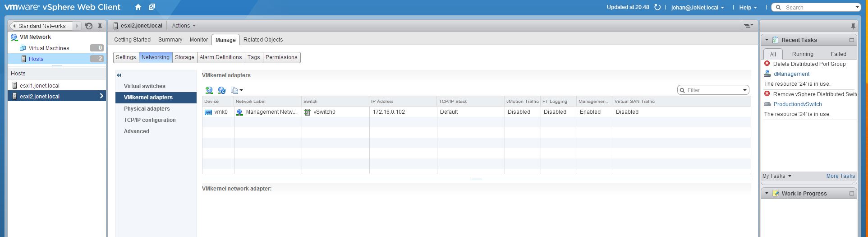Image resolution: width=868 pixels, height=237 pixels.
Task: Click into the Filter input field
Action: (712, 90)
